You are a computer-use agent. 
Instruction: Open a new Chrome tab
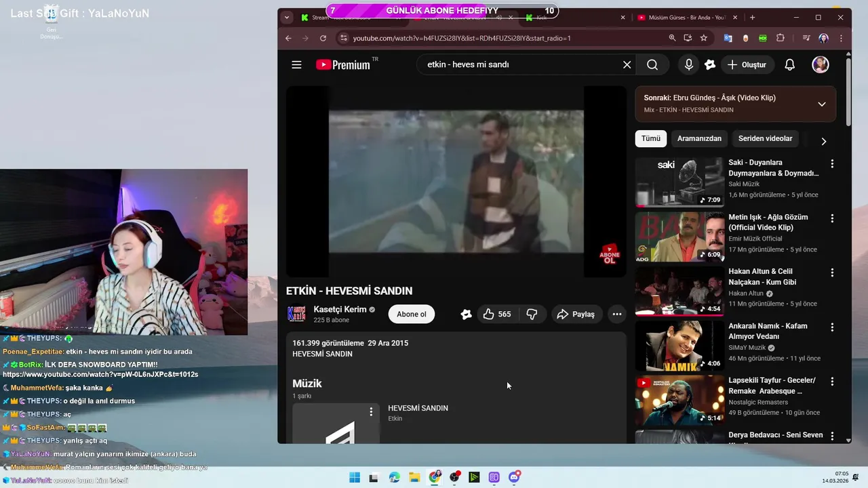click(x=752, y=18)
